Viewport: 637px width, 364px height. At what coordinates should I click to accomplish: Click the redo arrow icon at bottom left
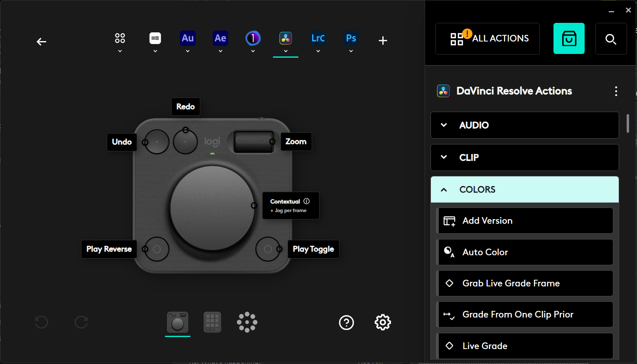81,322
